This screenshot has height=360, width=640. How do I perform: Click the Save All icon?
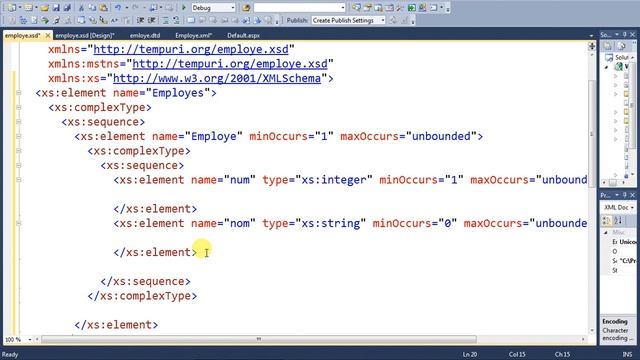pos(67,8)
